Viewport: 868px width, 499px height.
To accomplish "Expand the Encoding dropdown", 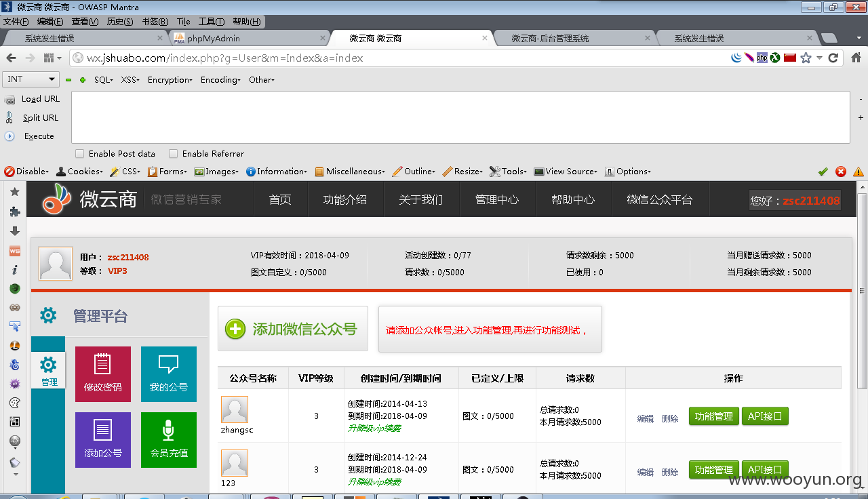I will pos(220,80).
